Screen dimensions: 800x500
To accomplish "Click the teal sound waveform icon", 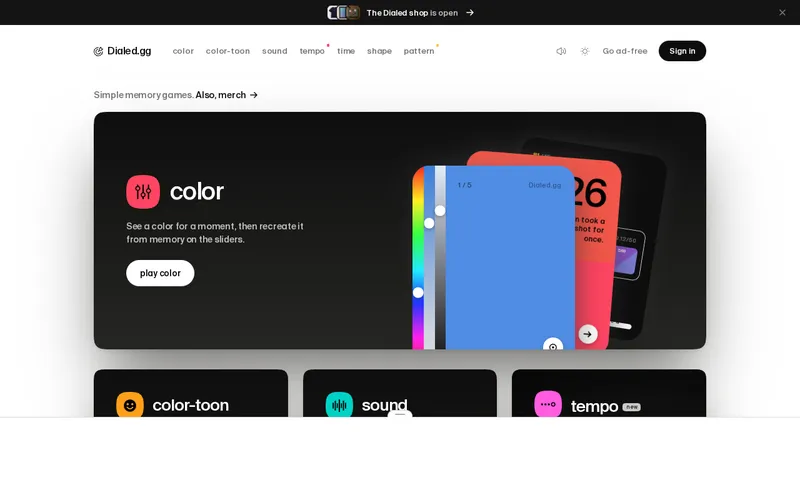I will 339,405.
